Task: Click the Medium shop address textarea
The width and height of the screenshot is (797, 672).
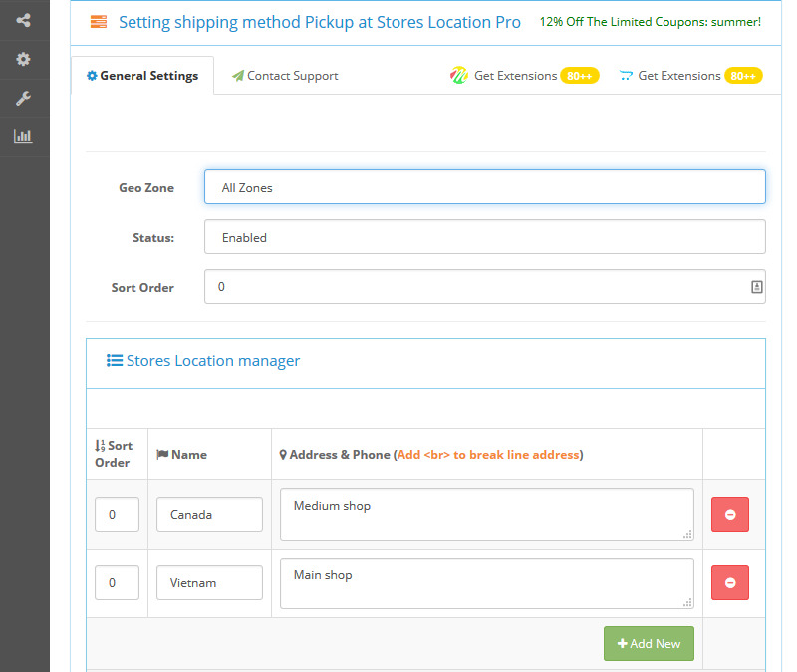Action: 486,514
